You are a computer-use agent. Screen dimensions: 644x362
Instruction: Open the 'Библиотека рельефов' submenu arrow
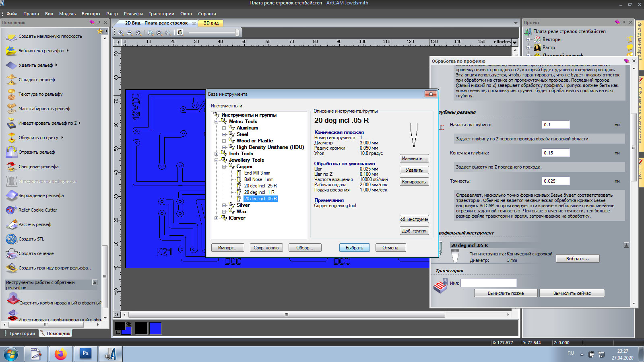(x=68, y=51)
